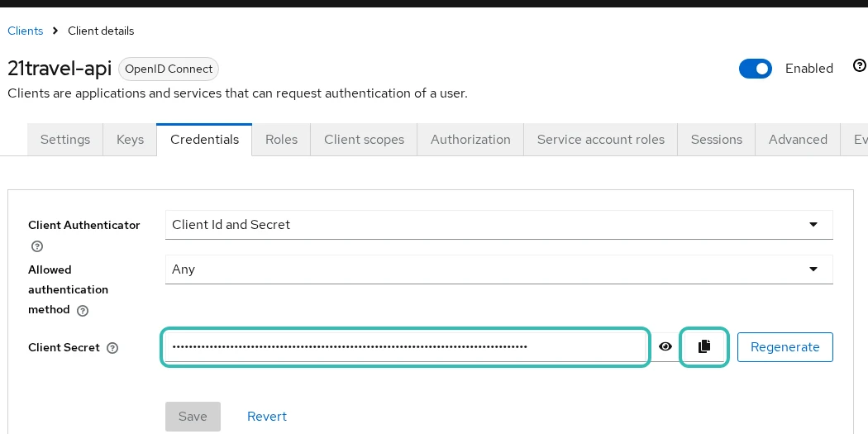
Task: Open the Allowed authentication method dropdown
Action: [498, 269]
